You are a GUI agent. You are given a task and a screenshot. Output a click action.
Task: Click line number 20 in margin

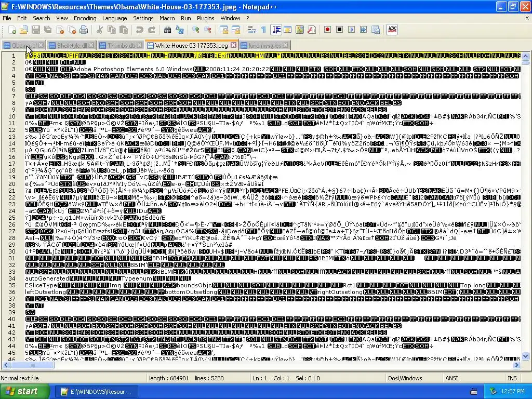[12, 183]
